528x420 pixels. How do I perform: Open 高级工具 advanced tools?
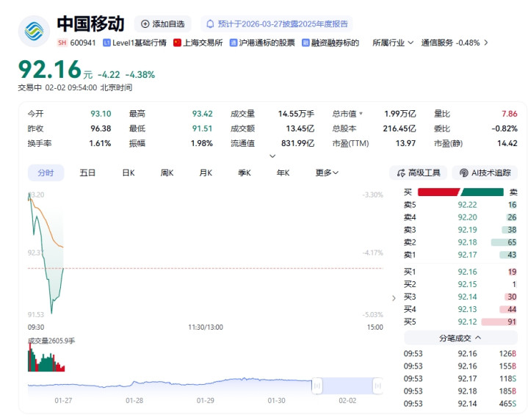click(x=419, y=173)
